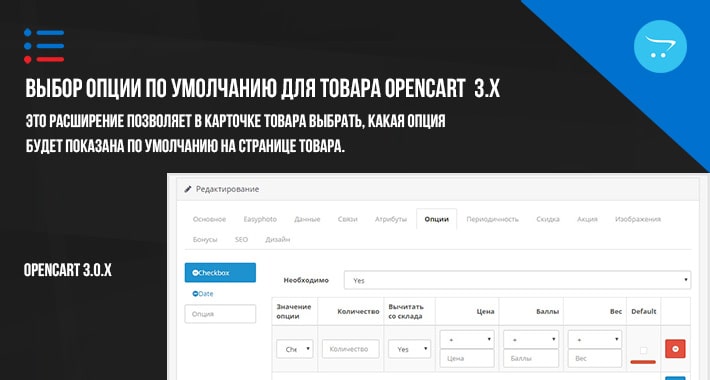Switch to the Атрибуты tab
710x380 pixels.
(391, 219)
